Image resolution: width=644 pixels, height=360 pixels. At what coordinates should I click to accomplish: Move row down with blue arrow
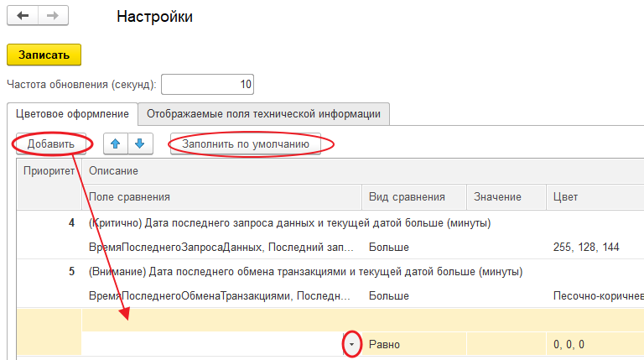point(140,144)
